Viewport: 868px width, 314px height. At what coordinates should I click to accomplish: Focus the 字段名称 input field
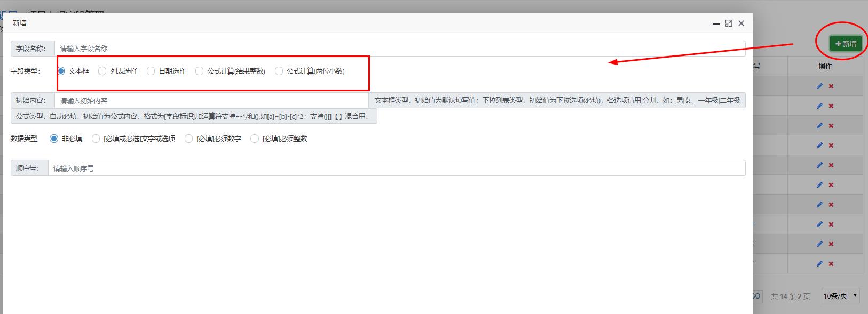coord(400,49)
